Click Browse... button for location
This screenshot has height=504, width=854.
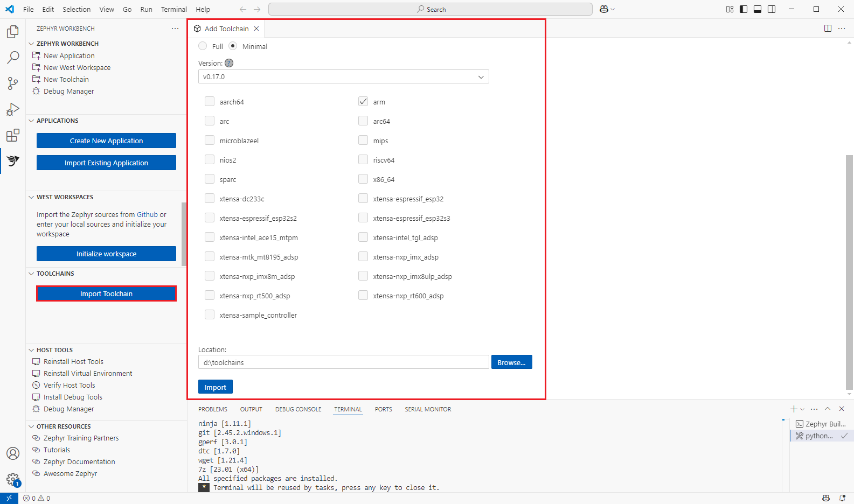(x=512, y=362)
